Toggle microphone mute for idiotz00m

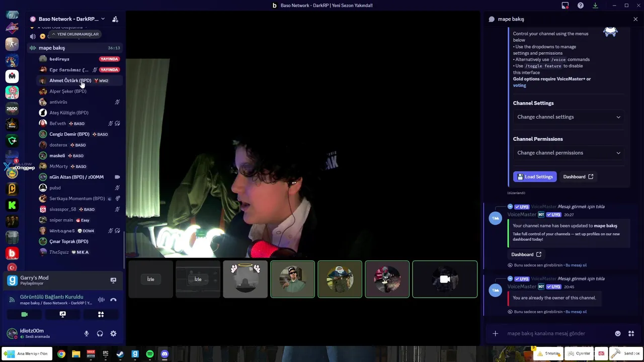coord(87,333)
